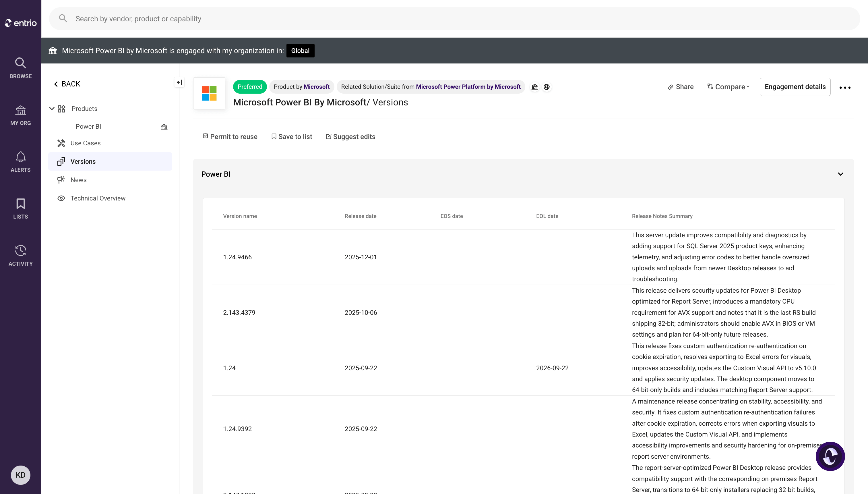Go BACK to previous page

(x=67, y=84)
